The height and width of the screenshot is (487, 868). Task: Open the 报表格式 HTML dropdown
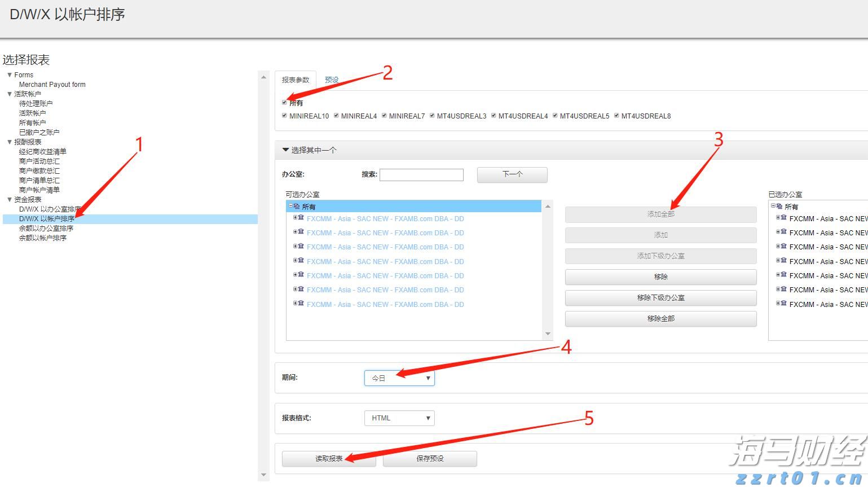pos(399,418)
